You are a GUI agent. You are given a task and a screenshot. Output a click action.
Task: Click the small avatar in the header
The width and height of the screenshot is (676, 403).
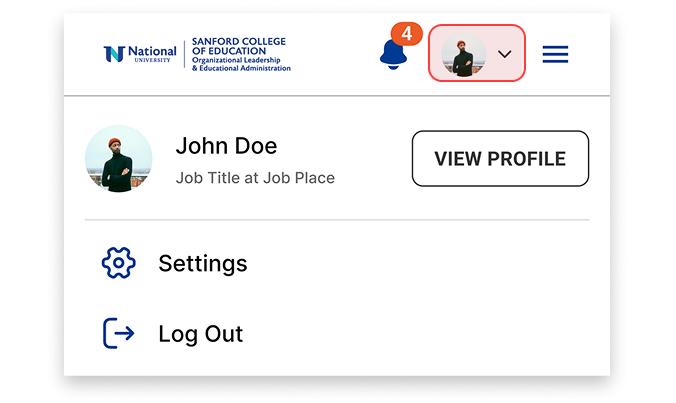[x=463, y=54]
